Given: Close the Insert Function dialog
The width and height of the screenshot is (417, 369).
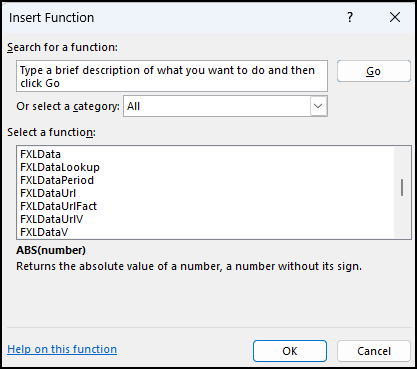Looking at the screenshot, I should [x=395, y=17].
